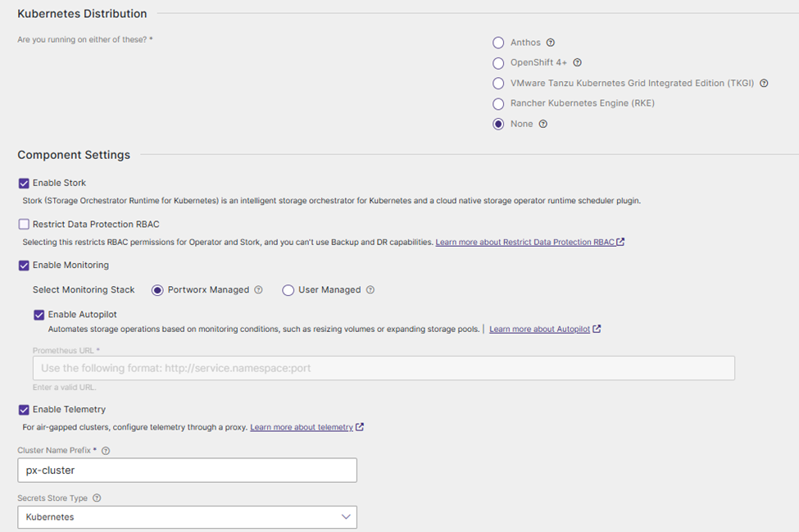Show help for User Managed
The width and height of the screenshot is (799, 532).
[x=370, y=290]
